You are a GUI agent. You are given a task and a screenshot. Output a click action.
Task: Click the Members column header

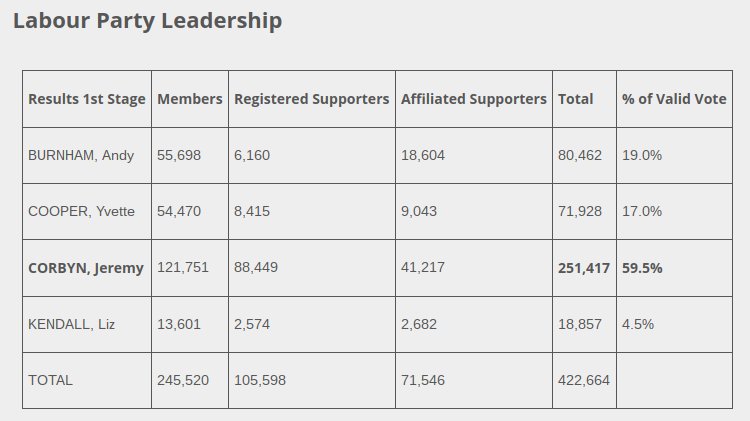tap(190, 99)
